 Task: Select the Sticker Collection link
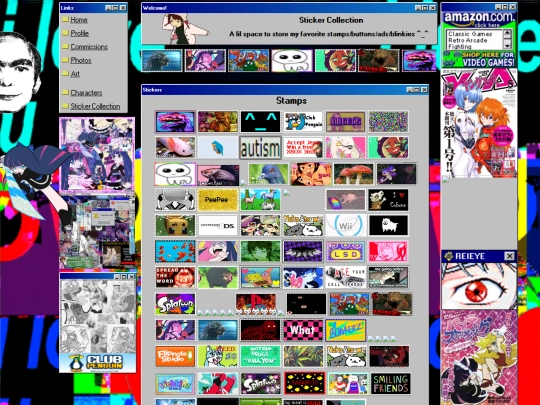coord(95,106)
